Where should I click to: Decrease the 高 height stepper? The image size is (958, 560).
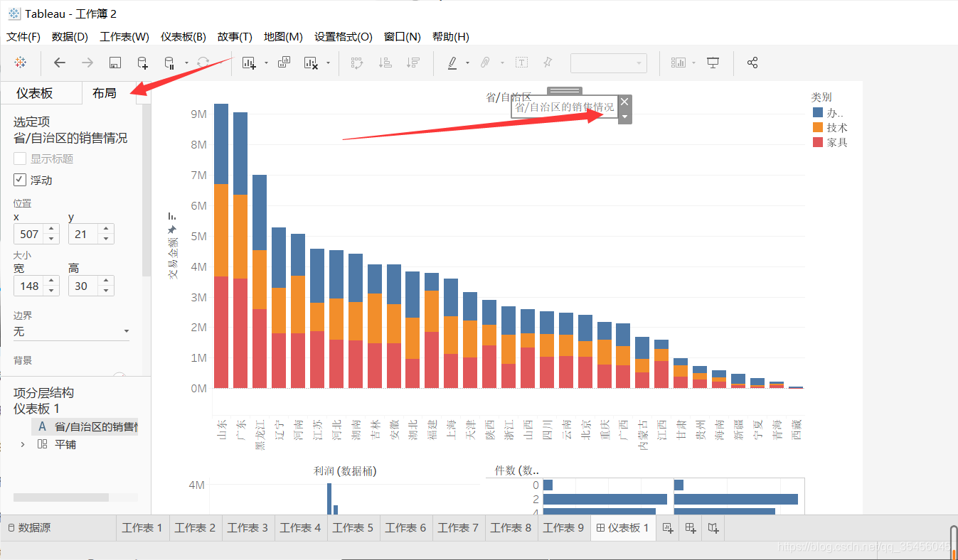click(x=106, y=291)
